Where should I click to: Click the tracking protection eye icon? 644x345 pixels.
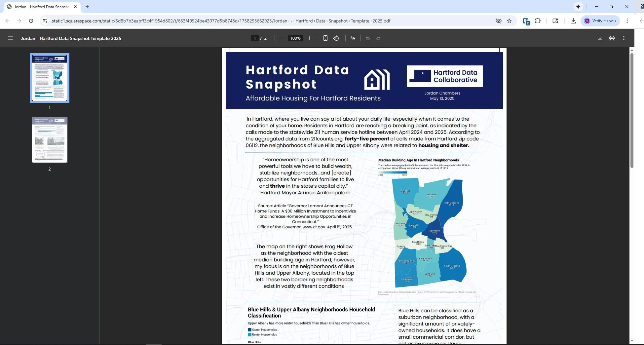499,21
